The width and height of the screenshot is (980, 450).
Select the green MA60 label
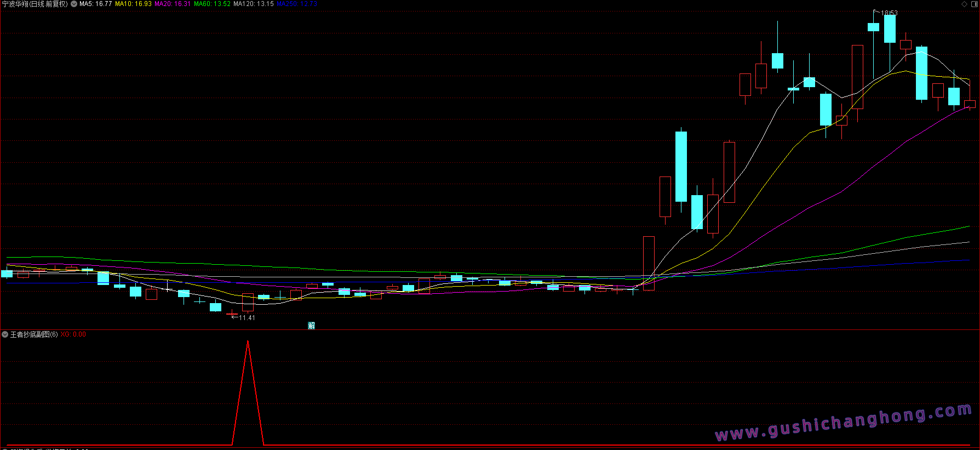[x=212, y=4]
